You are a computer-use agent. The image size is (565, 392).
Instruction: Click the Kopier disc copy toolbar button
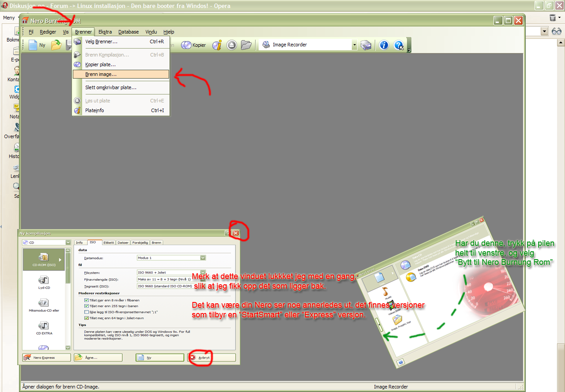(194, 45)
